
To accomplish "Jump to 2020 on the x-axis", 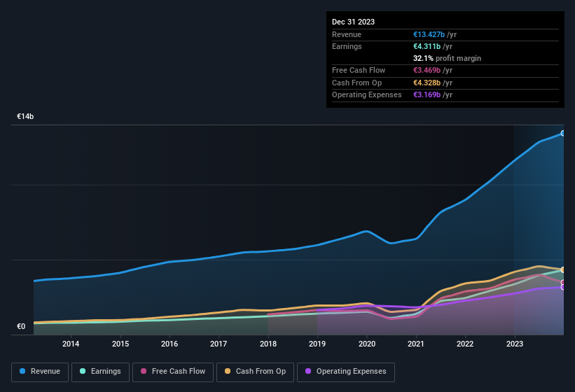I will 366,344.
